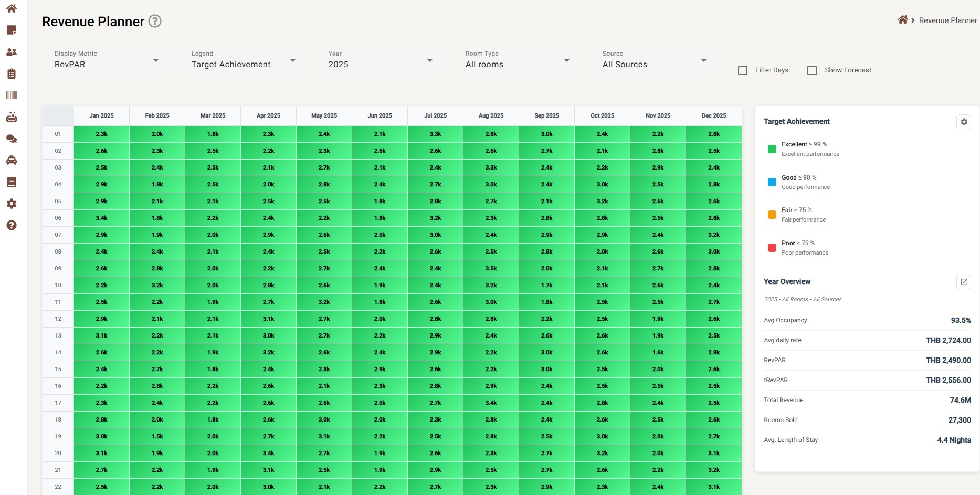This screenshot has width=980, height=495.
Task: Open the Year 2025 dropdown
Action: [x=380, y=61]
